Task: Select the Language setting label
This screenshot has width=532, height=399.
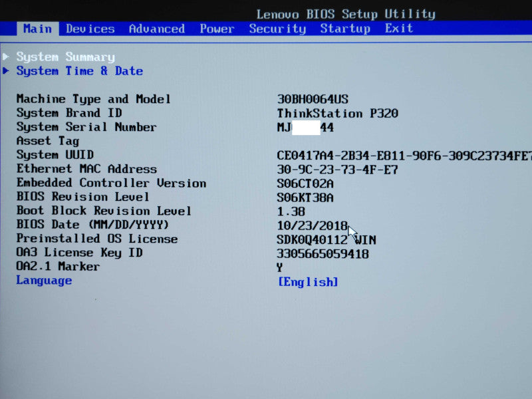Action: click(x=44, y=281)
